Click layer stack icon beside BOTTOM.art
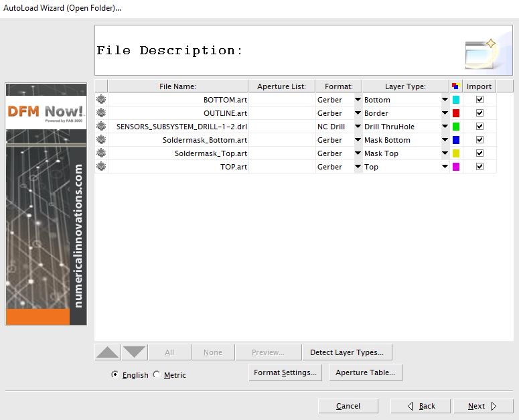The height and width of the screenshot is (420, 519). pyautogui.click(x=101, y=99)
